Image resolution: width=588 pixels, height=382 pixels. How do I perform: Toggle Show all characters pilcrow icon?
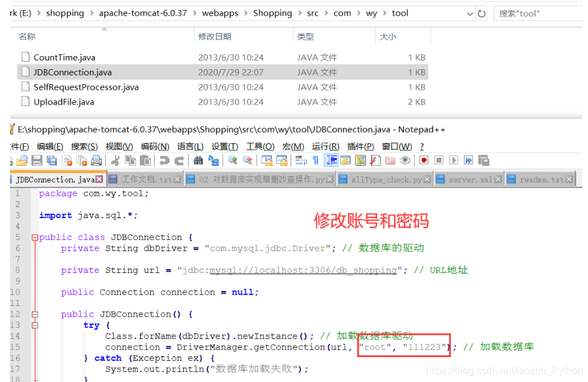316,160
